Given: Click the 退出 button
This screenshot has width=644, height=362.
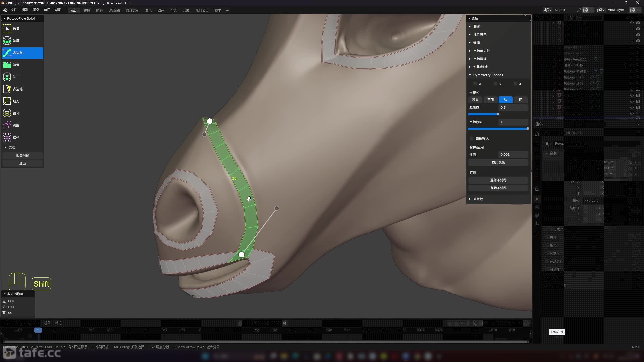Looking at the screenshot, I should (x=22, y=163).
